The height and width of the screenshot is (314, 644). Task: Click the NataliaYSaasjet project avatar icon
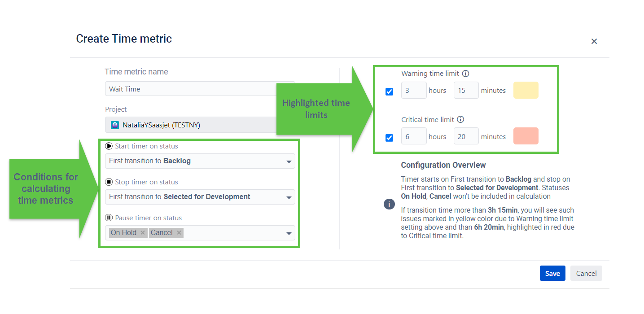(x=115, y=125)
